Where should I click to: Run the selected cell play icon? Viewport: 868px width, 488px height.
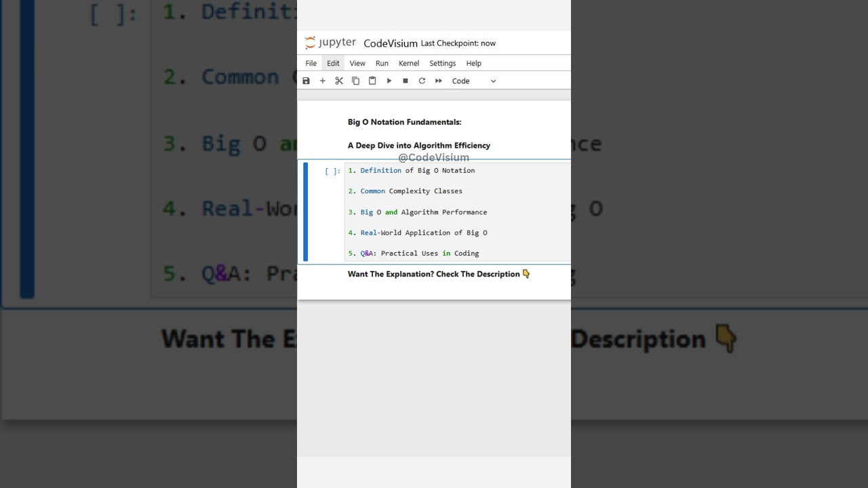click(389, 81)
